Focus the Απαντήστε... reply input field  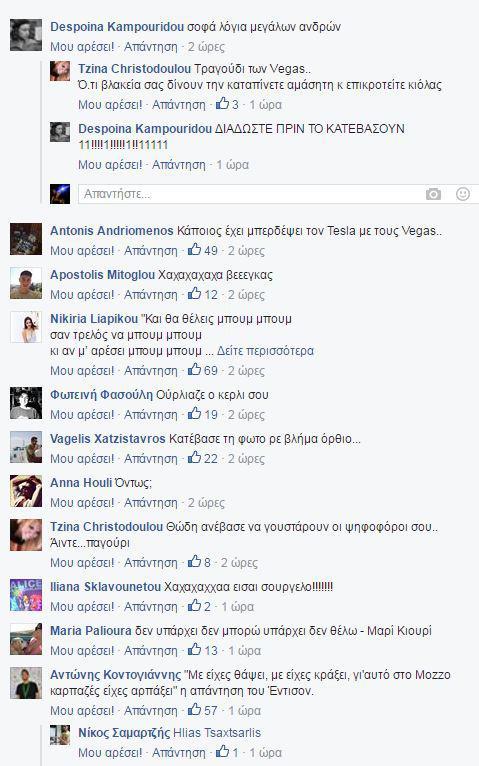(251, 194)
